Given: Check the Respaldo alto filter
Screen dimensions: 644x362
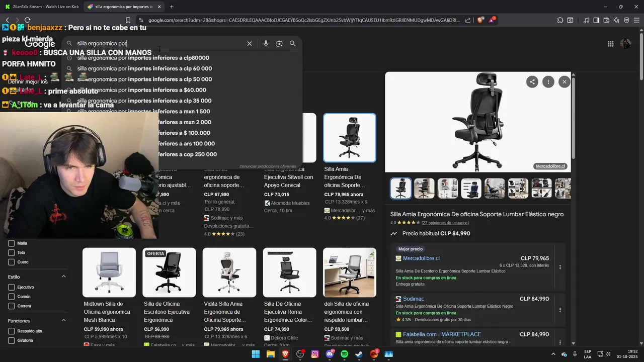Looking at the screenshot, I should pos(11,331).
